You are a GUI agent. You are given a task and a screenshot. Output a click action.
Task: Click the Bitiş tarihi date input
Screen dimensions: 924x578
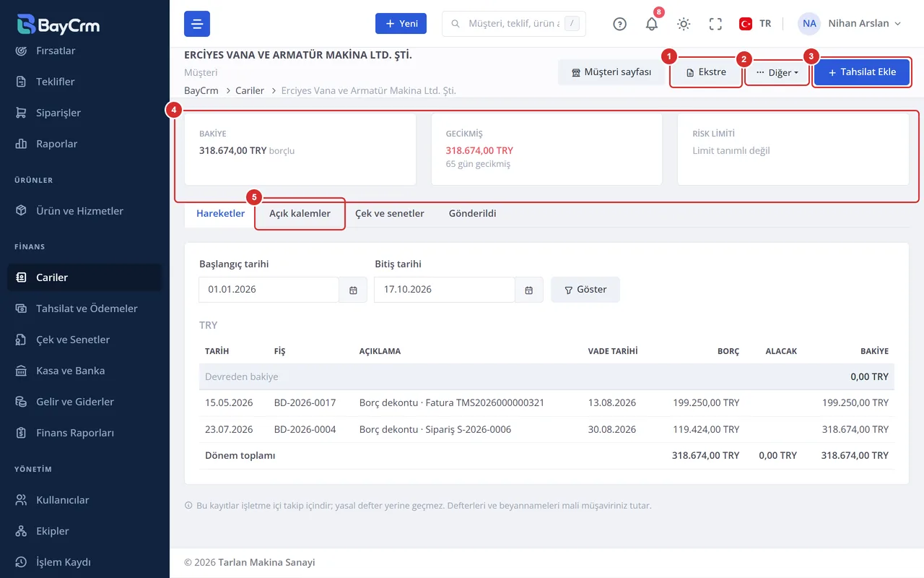point(445,290)
